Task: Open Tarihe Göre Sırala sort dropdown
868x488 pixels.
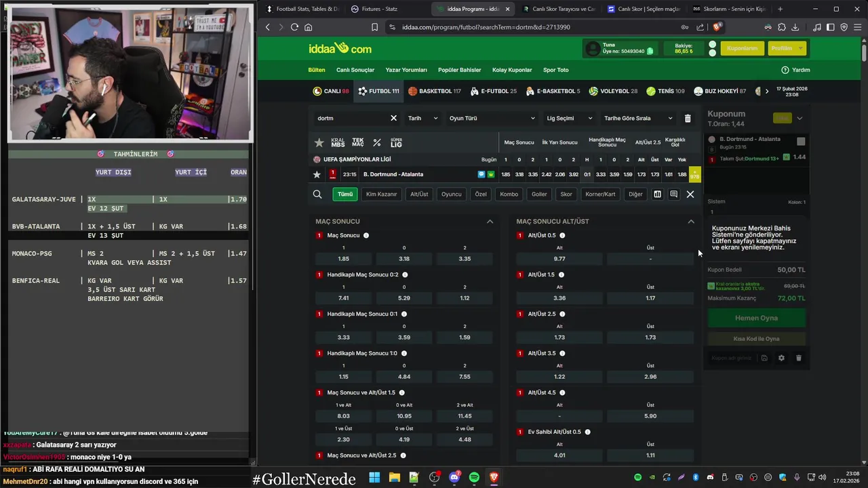Action: click(638, 118)
